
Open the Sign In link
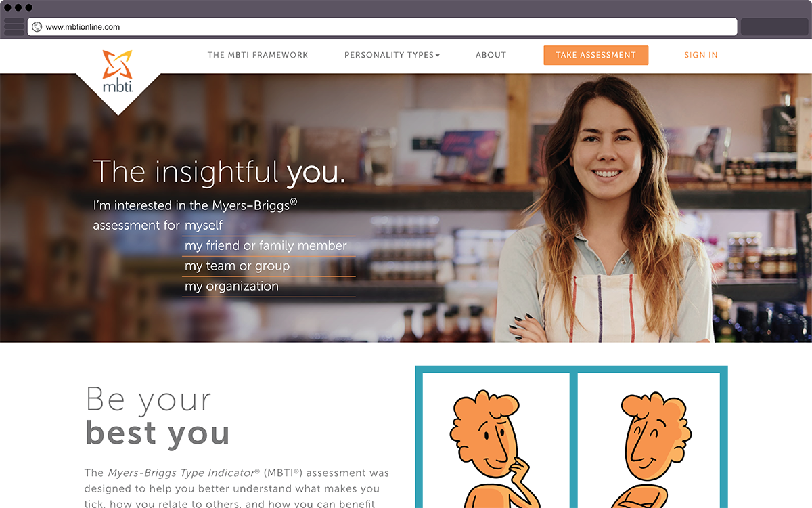point(700,55)
